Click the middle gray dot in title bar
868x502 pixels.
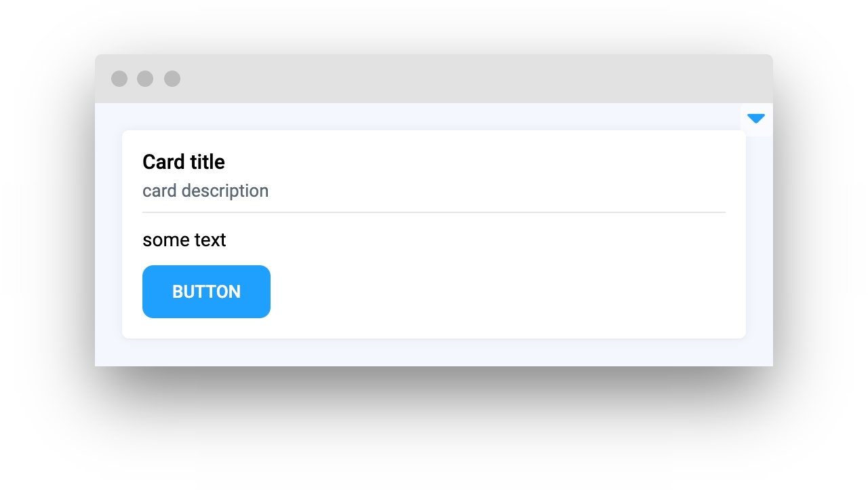pos(145,79)
